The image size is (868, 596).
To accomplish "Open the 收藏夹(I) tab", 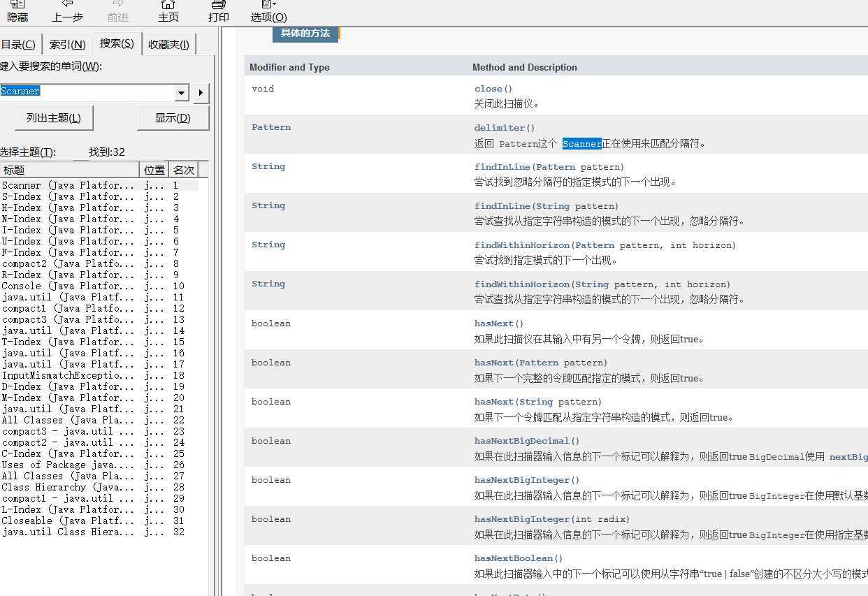I will coord(168,45).
